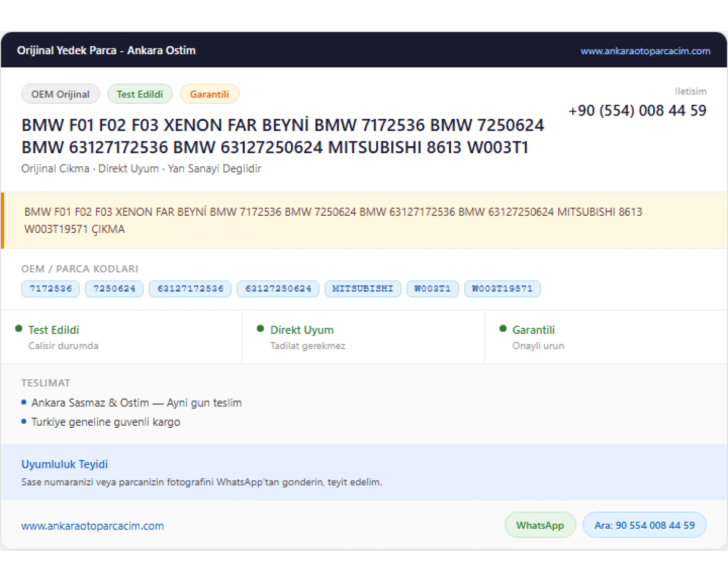
Task: Click the MITSUBISHI code chip
Action: click(x=363, y=289)
